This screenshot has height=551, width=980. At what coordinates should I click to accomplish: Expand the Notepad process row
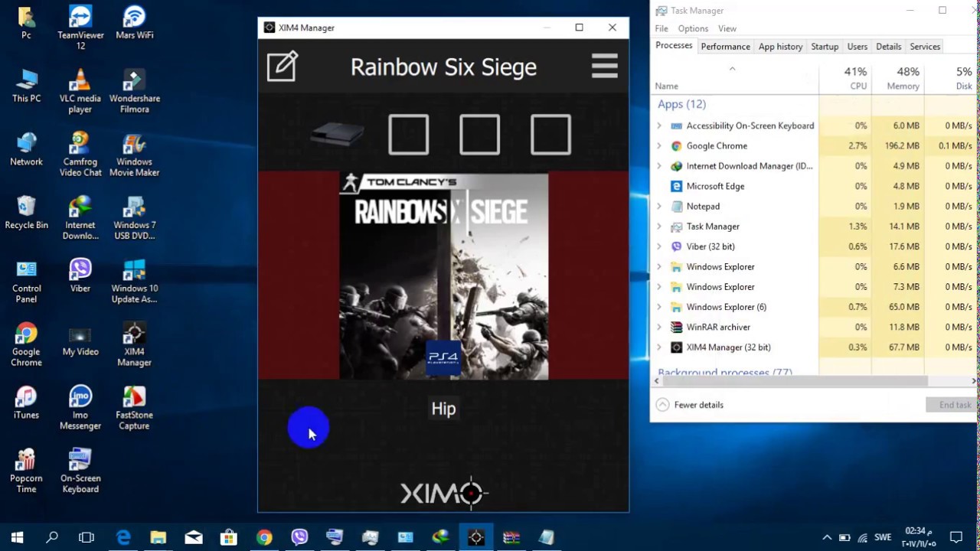coord(659,206)
